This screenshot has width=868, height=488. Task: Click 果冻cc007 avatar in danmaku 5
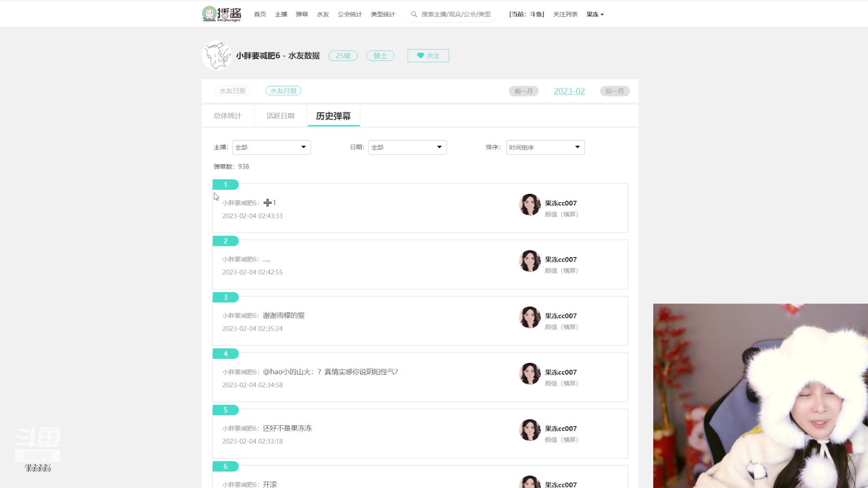click(x=530, y=430)
